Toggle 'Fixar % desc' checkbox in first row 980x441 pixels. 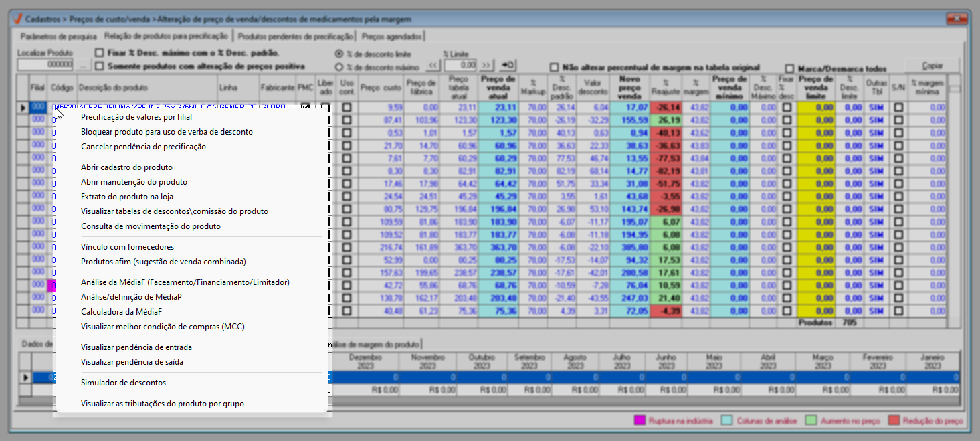(x=787, y=107)
